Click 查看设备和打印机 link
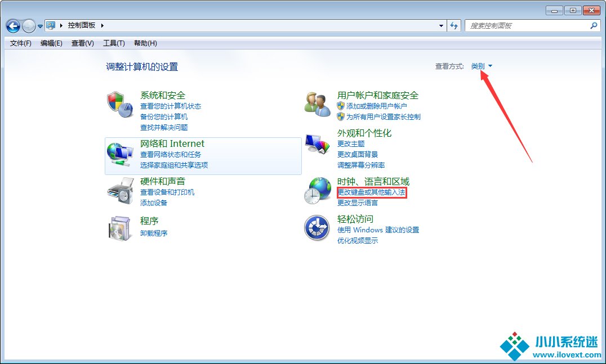The image size is (606, 364). pyautogui.click(x=167, y=192)
